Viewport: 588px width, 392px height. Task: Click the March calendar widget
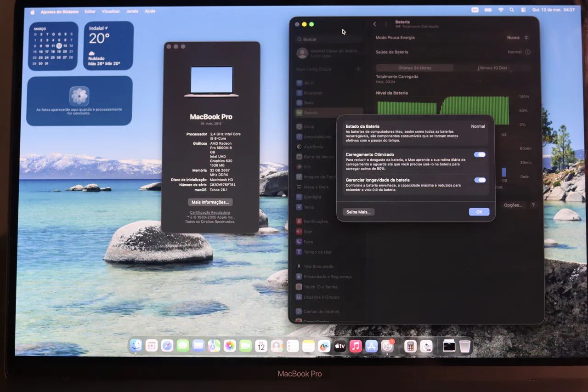pyautogui.click(x=53, y=46)
